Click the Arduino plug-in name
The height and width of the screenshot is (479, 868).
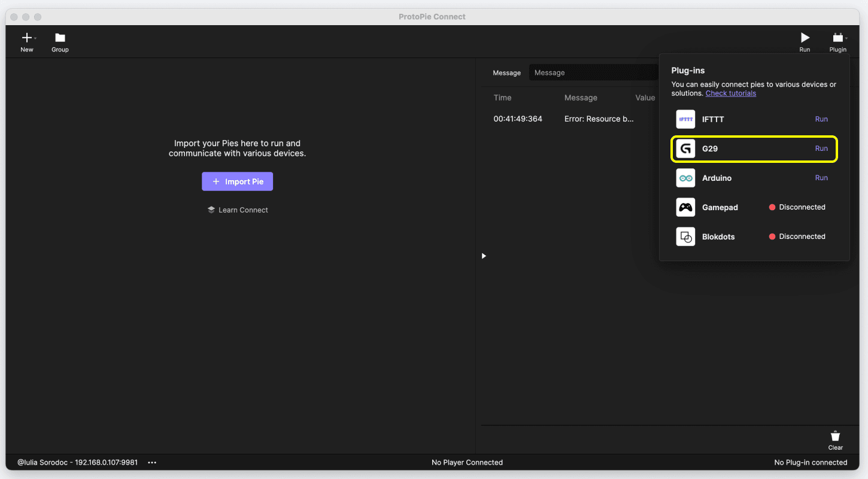point(717,178)
